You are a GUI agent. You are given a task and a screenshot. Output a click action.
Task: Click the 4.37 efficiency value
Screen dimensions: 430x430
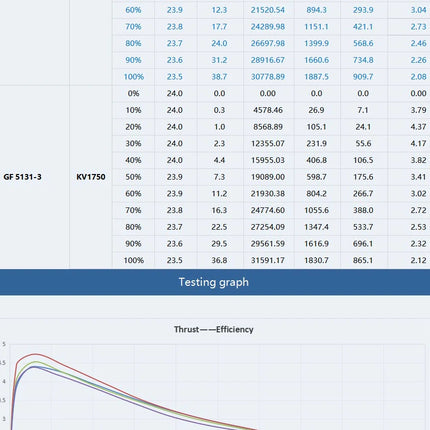pos(418,127)
